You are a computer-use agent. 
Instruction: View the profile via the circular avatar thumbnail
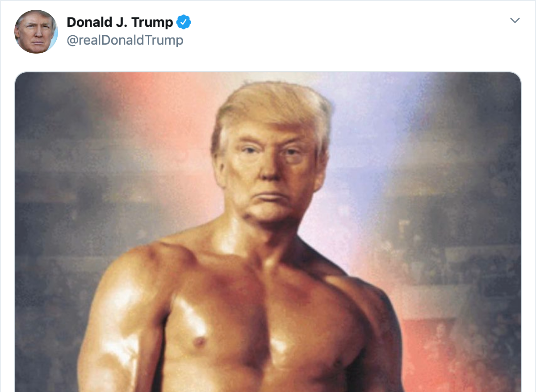pos(36,32)
